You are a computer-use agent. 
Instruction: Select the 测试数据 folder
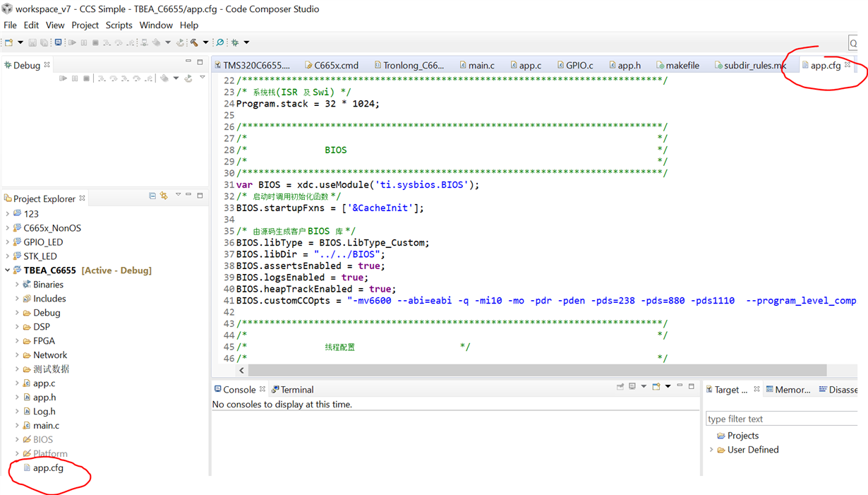click(51, 369)
